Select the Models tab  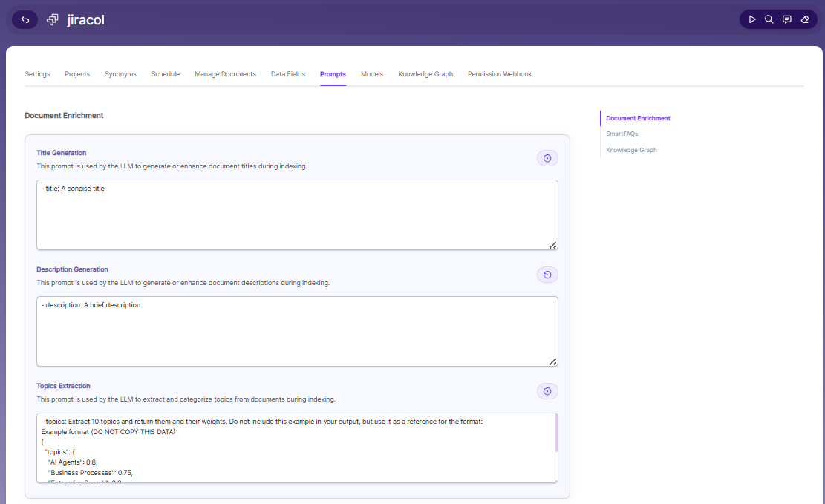pyautogui.click(x=372, y=74)
